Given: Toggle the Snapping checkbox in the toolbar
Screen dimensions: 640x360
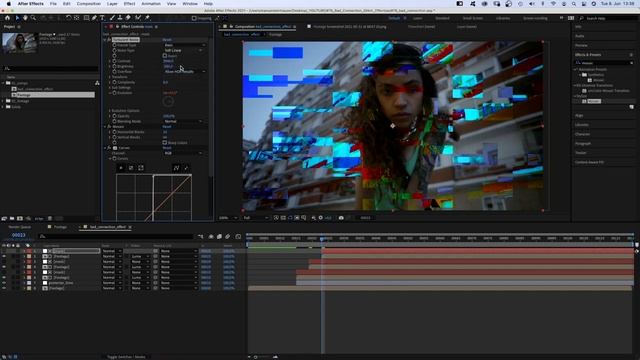Looking at the screenshot, I should coord(194,18).
